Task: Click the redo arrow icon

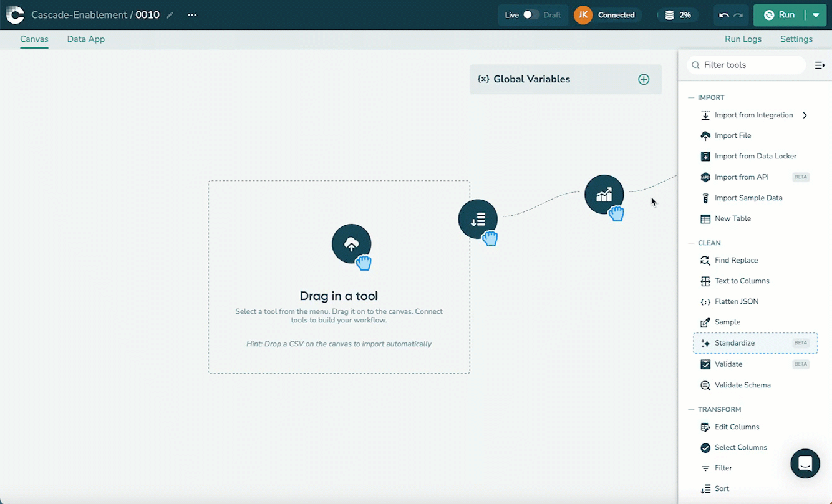Action: coord(738,15)
